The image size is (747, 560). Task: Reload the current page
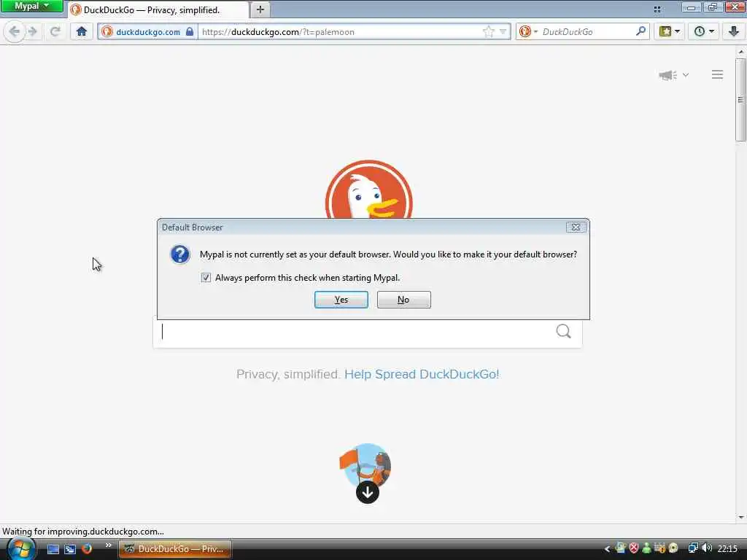point(55,32)
